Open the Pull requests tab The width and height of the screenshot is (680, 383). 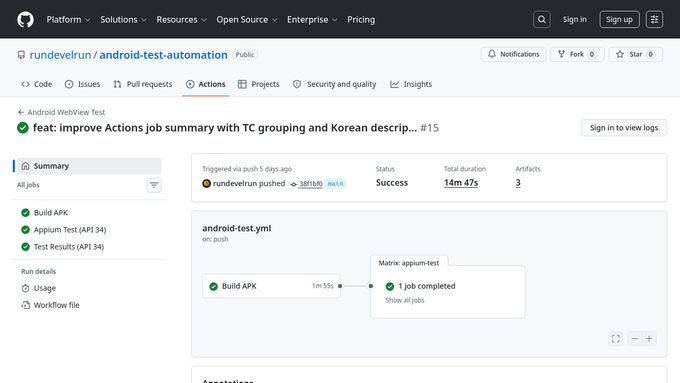point(143,84)
